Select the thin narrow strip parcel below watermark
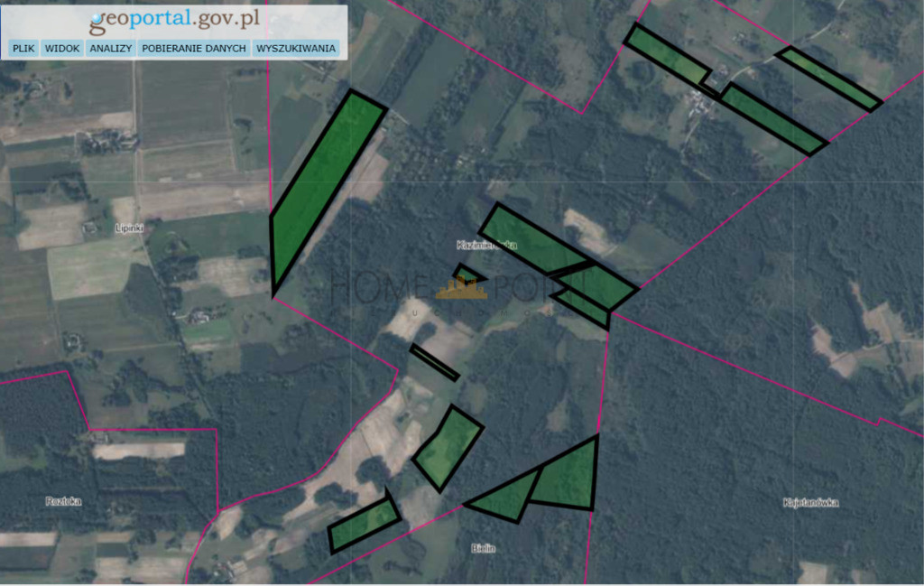Screen dimensions: 924x586 pyautogui.click(x=435, y=363)
